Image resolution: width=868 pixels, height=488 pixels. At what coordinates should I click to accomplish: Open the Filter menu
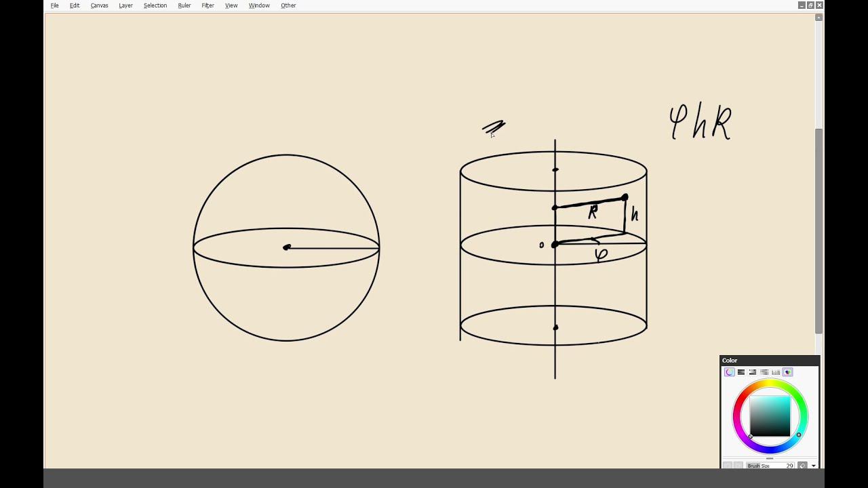pos(208,5)
